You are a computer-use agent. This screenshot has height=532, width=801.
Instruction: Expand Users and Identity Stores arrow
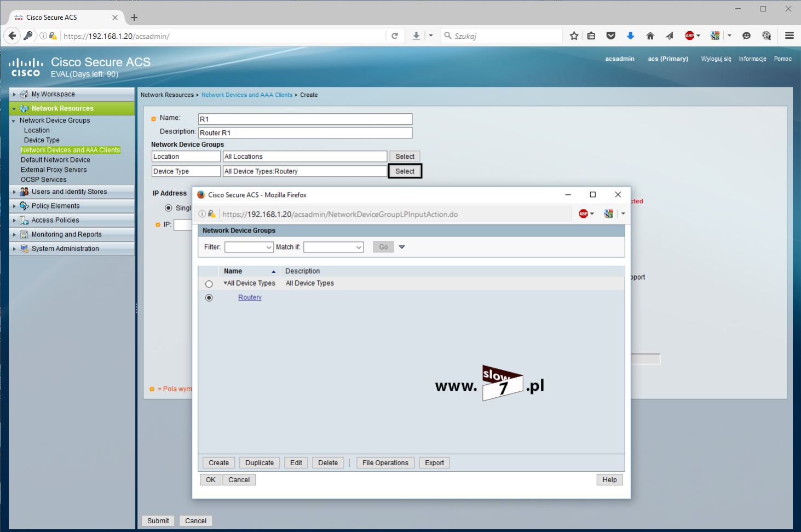[14, 192]
